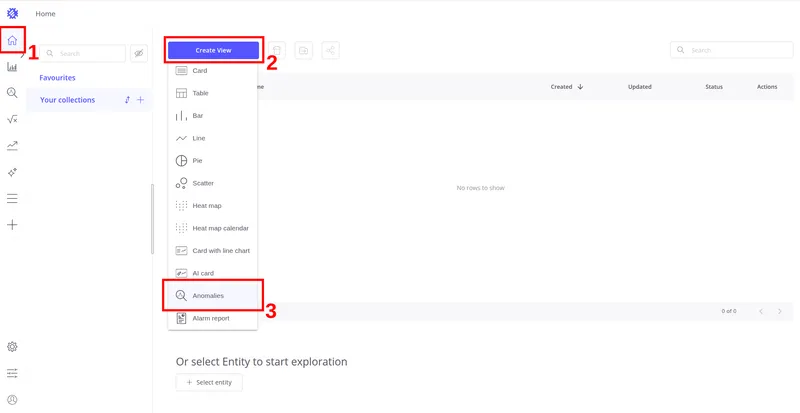This screenshot has height=413, width=800.
Task: Go to next page arrow
Action: click(780, 311)
